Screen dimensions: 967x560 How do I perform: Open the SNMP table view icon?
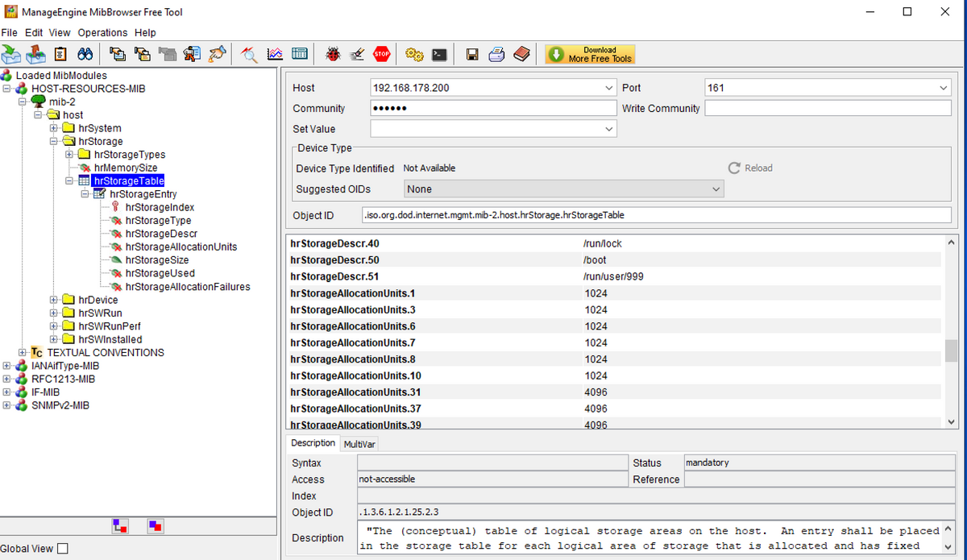pos(299,54)
